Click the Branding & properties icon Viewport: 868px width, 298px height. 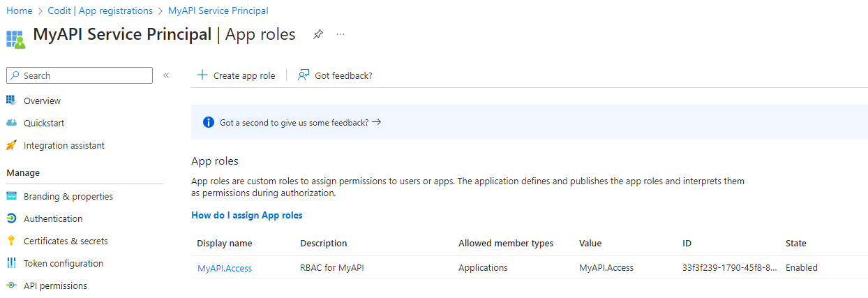(x=11, y=196)
